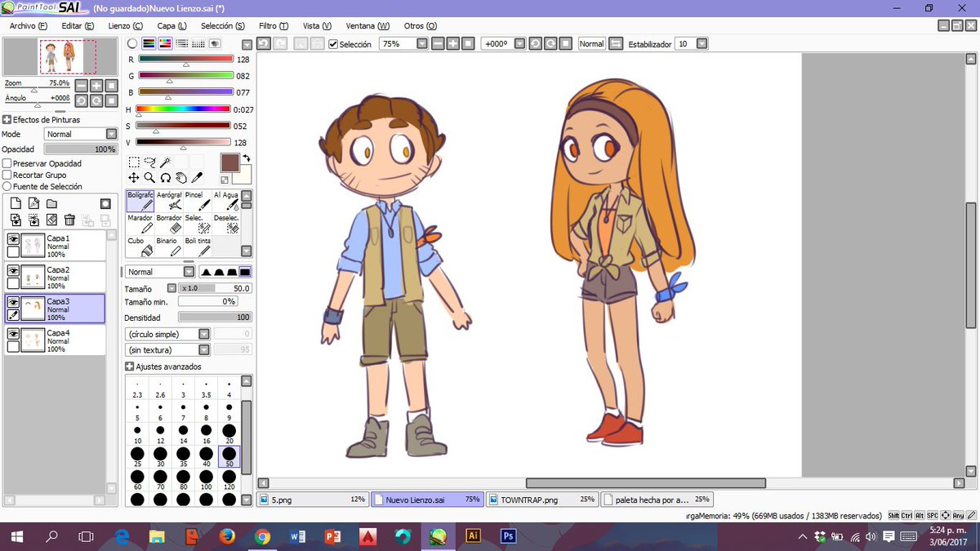Enable the Preservar Opacidad checkbox

coord(7,163)
